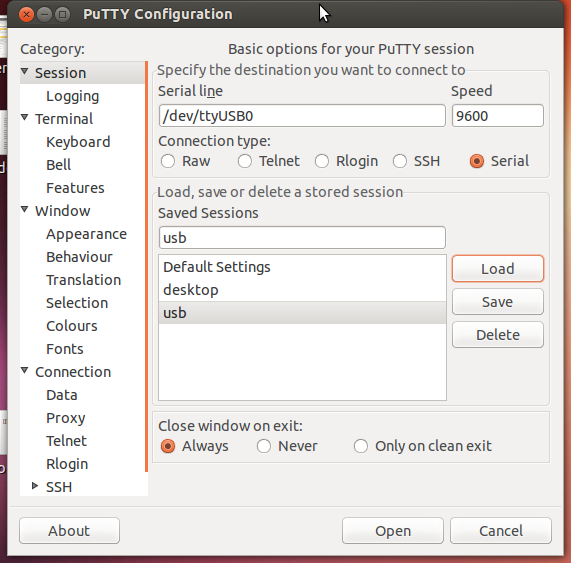Click the Speed input field
Viewport: 571px width, 563px height.
498,116
